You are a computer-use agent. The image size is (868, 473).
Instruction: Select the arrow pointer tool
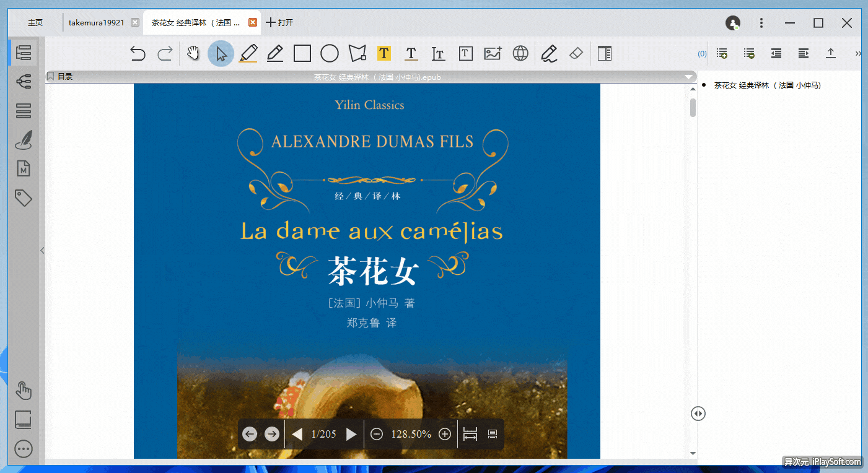pyautogui.click(x=221, y=54)
